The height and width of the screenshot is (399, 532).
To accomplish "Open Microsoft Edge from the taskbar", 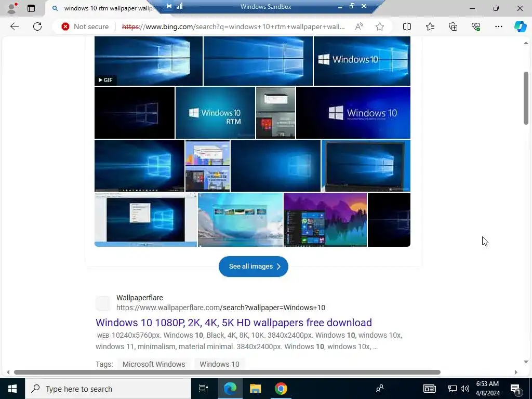I will click(x=230, y=389).
